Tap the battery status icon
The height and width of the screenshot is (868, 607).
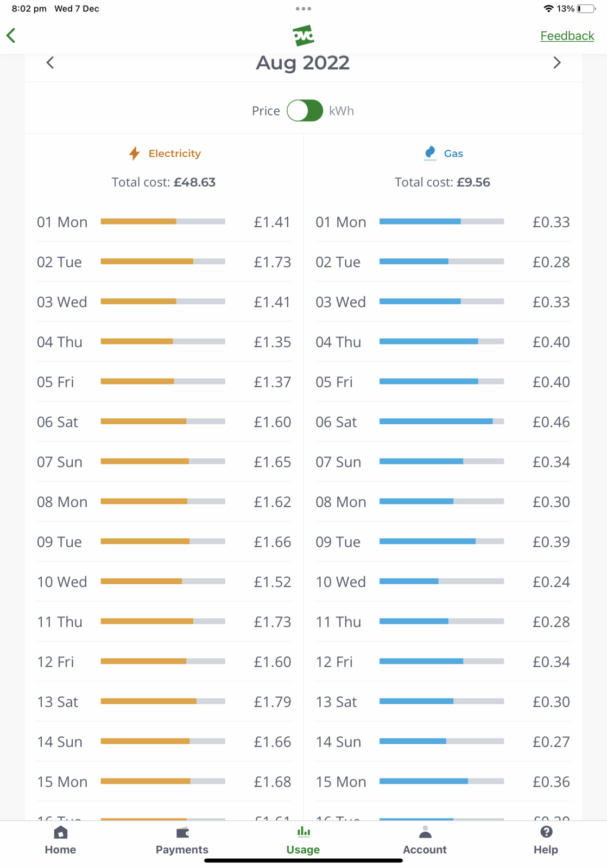click(x=586, y=9)
